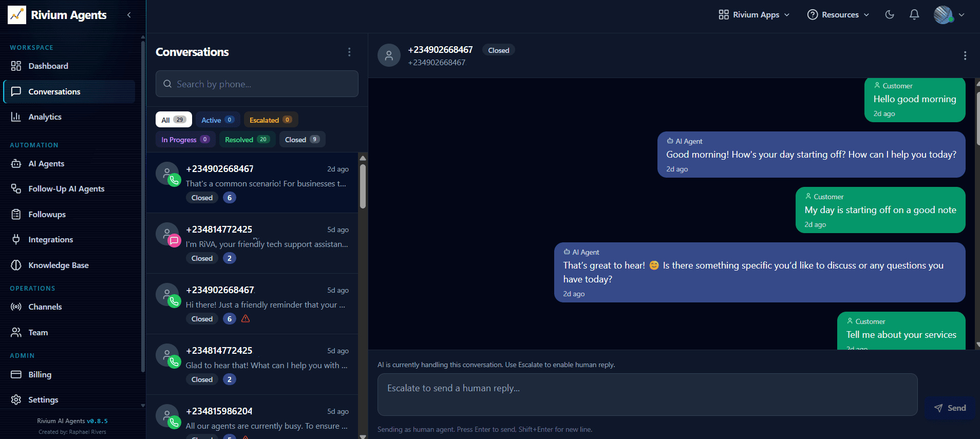Open Conversations panel more options

pyautogui.click(x=349, y=52)
